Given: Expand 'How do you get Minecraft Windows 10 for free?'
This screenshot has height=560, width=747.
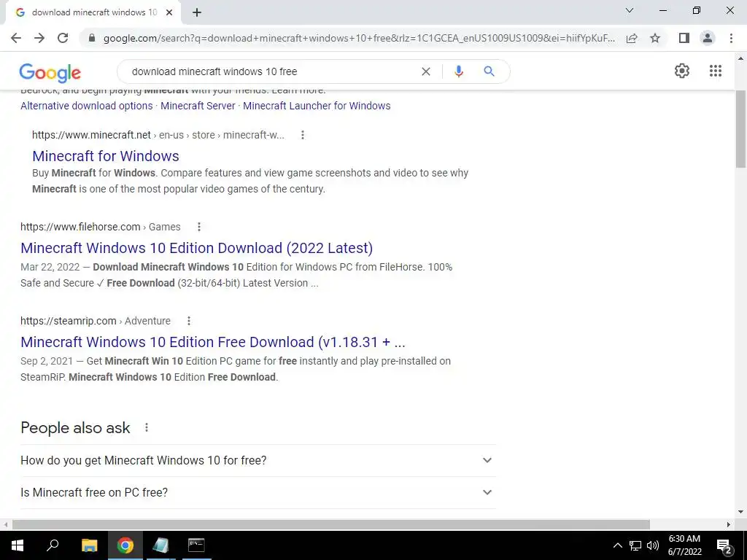Looking at the screenshot, I should click(258, 461).
